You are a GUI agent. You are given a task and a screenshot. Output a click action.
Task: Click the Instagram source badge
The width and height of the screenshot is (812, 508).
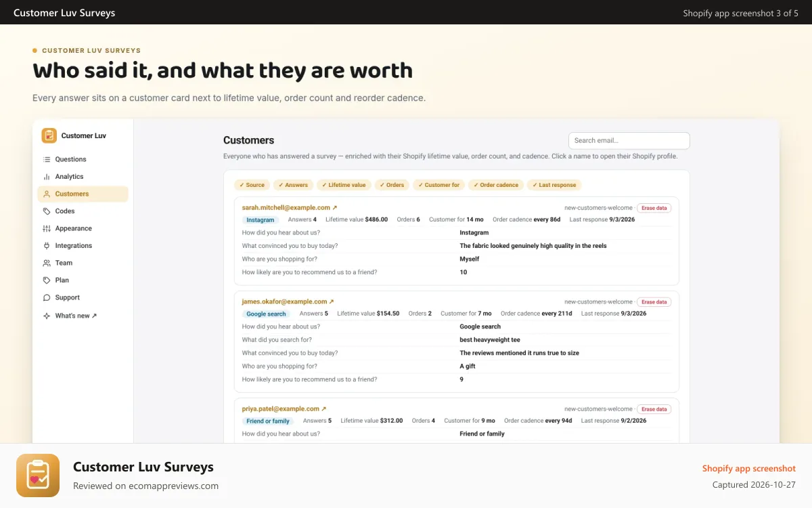point(261,220)
